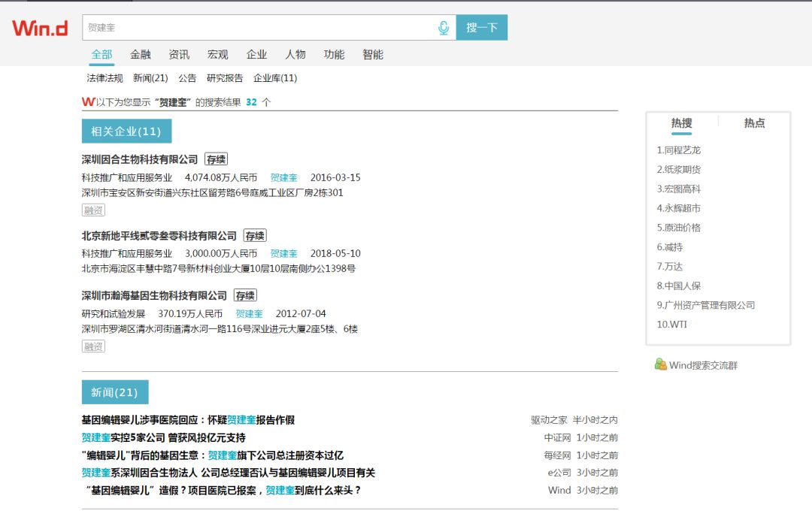This screenshot has width=812, height=514.
Task: Open 深圳因合生物科技有限公司 company link
Action: tap(140, 159)
